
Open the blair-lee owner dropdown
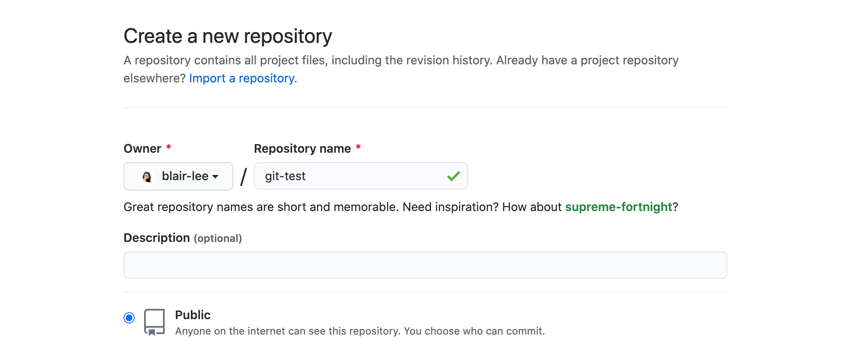click(178, 176)
